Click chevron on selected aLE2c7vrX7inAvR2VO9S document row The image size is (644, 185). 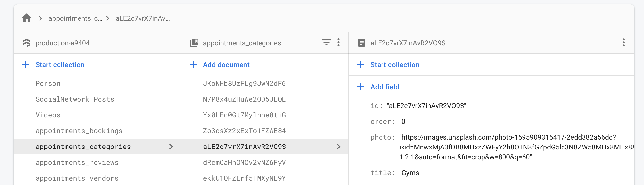(x=338, y=147)
